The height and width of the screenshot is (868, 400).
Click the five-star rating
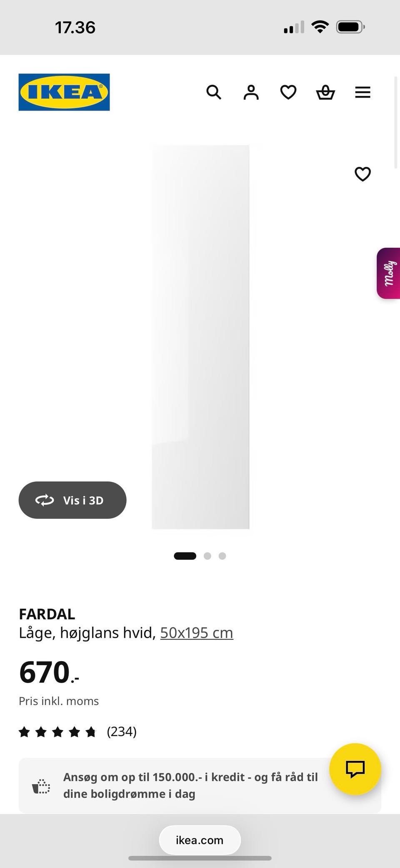tap(57, 732)
